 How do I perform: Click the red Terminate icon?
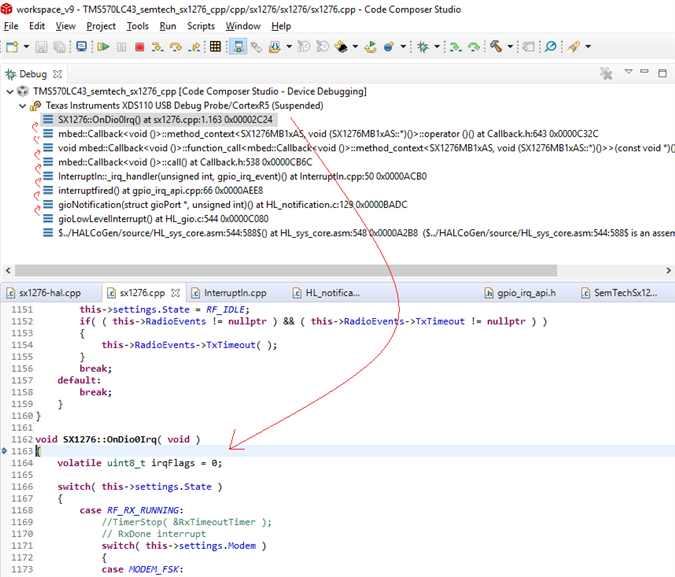(139, 47)
